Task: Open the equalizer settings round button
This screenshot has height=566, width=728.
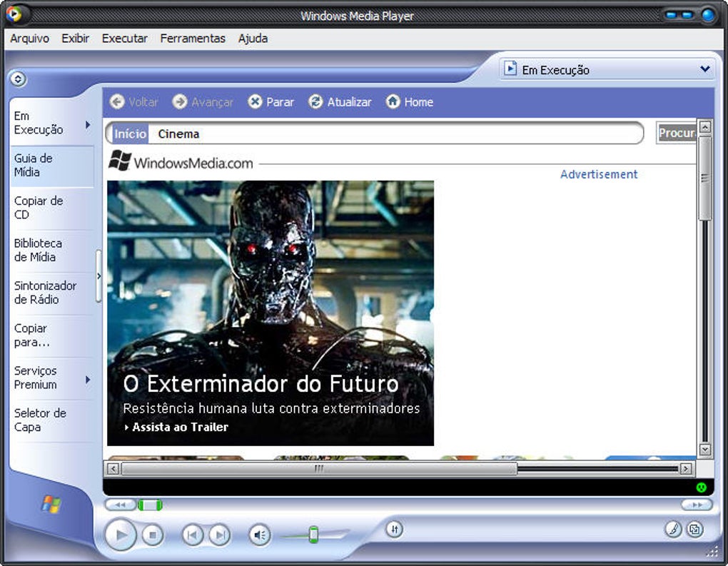Action: coord(394,530)
